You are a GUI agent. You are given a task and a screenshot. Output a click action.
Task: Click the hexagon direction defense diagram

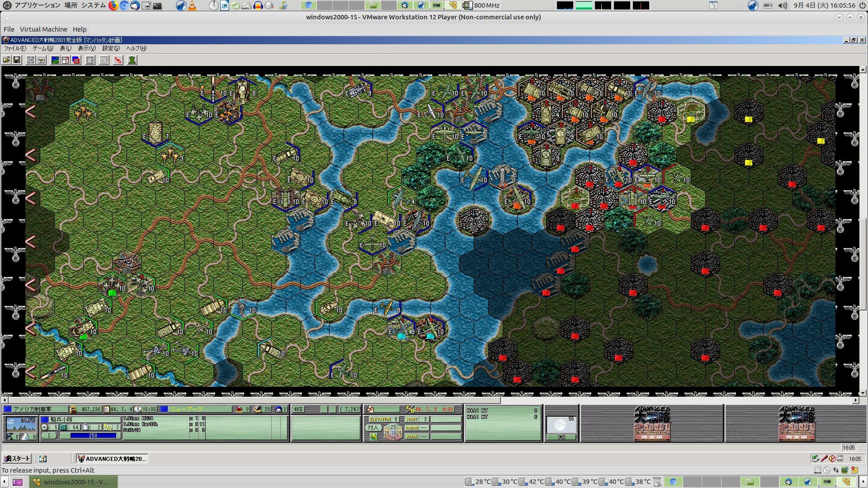[393, 433]
